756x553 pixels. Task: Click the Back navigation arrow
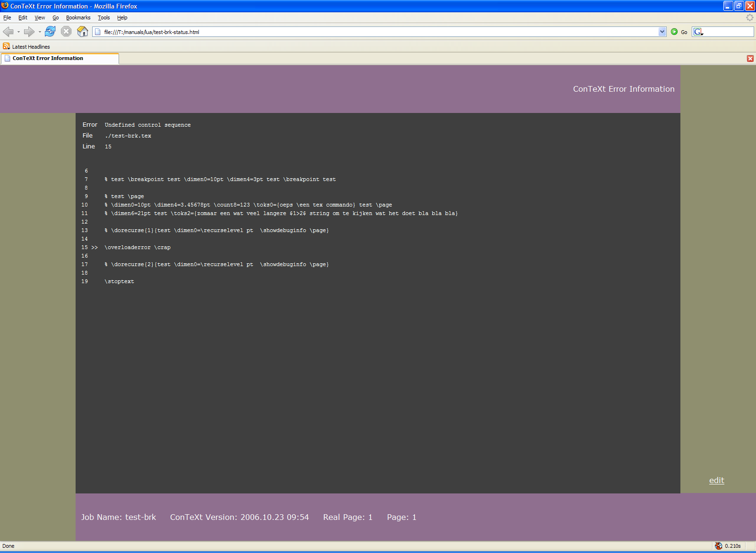pos(8,32)
